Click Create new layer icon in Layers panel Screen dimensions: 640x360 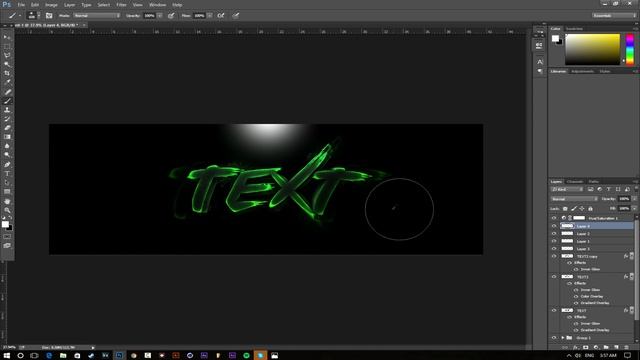(x=616, y=347)
